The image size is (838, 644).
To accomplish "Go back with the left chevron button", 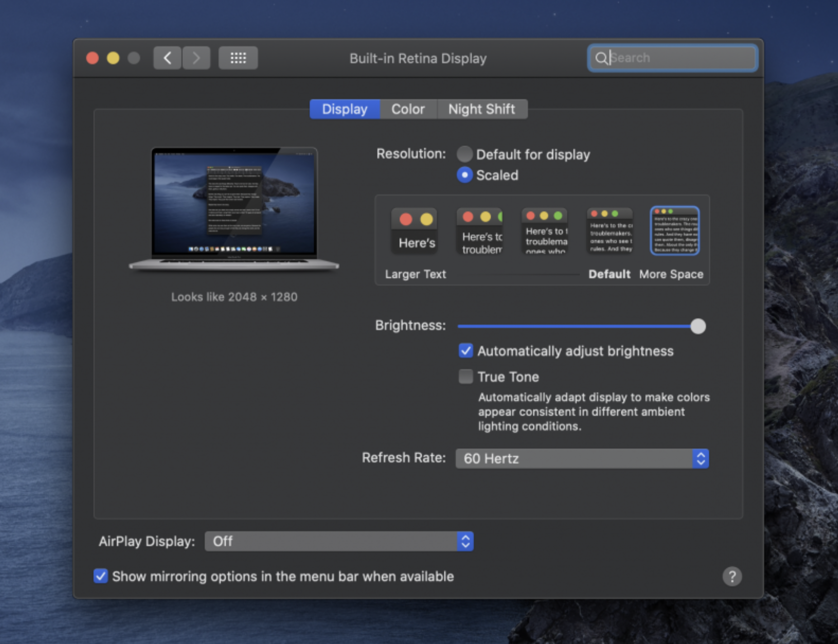I will click(x=167, y=58).
